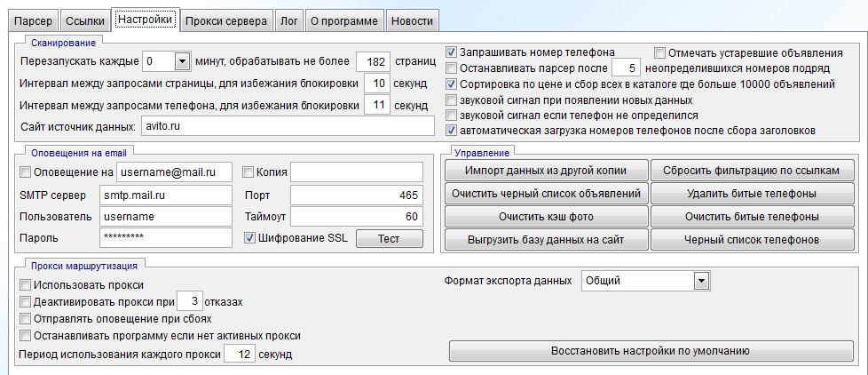The width and height of the screenshot is (868, 375).
Task: Click Очистить кэш фото button
Action: pyautogui.click(x=545, y=217)
